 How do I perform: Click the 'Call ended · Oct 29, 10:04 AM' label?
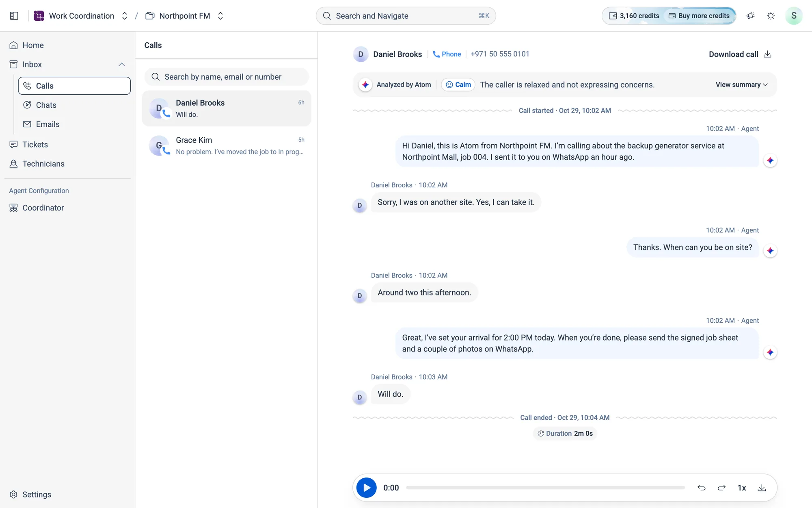tap(565, 418)
